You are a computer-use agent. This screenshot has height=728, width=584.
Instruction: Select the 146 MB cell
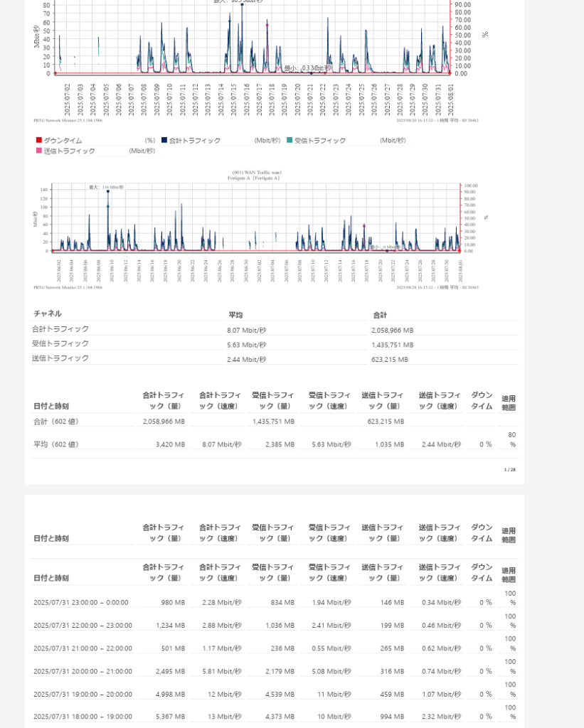(x=392, y=603)
